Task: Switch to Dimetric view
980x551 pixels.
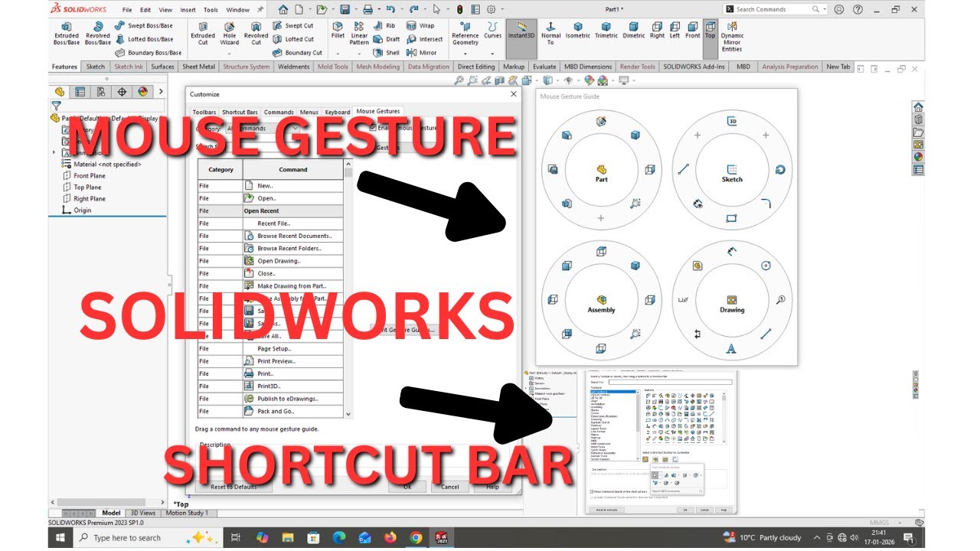Action: (x=634, y=31)
